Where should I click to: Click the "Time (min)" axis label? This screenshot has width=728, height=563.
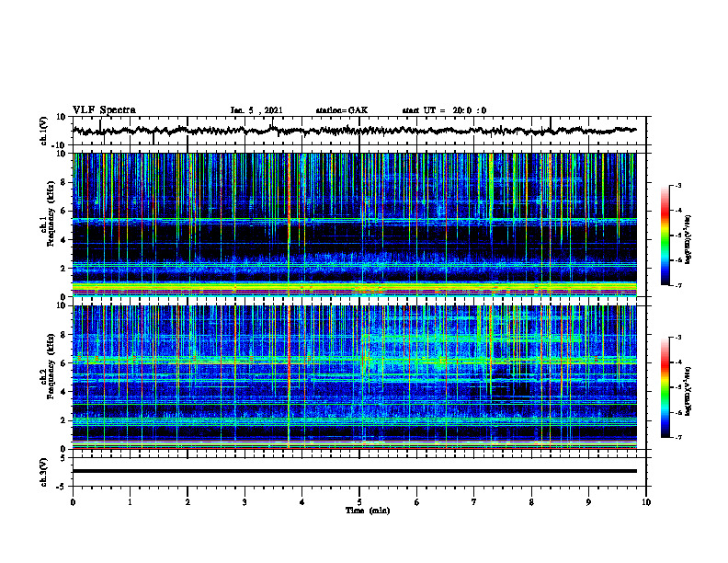pyautogui.click(x=368, y=511)
